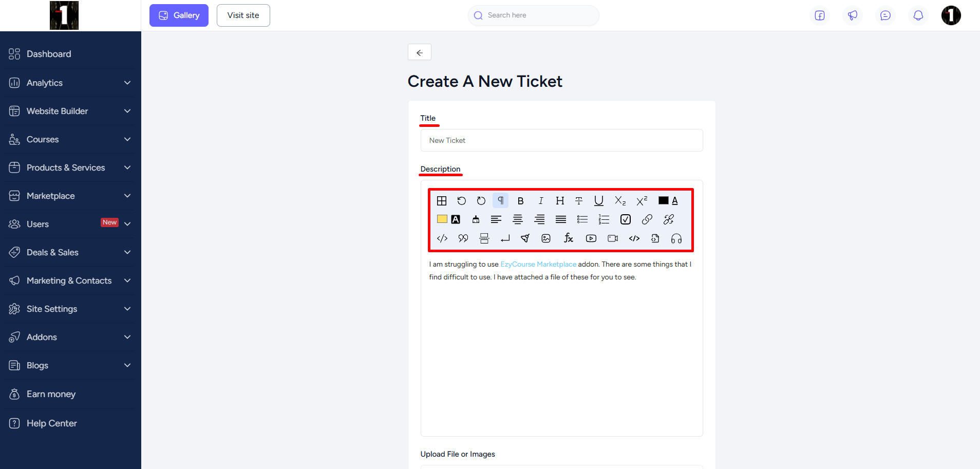Expand the Products & Services menu

[x=70, y=167]
